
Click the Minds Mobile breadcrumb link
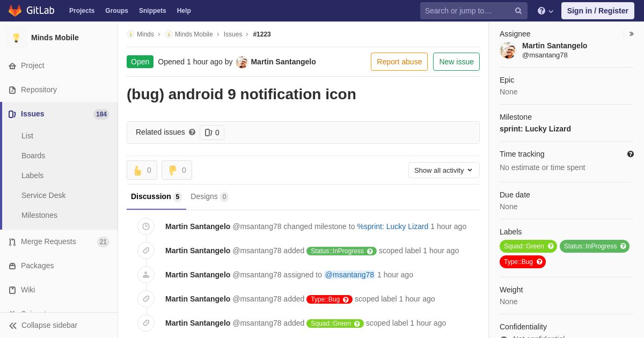coord(194,34)
